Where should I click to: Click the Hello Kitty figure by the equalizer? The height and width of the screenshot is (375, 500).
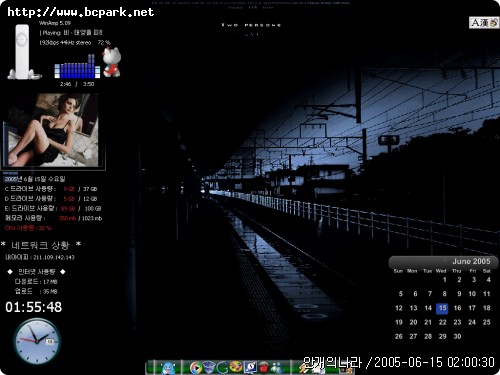coord(112,62)
